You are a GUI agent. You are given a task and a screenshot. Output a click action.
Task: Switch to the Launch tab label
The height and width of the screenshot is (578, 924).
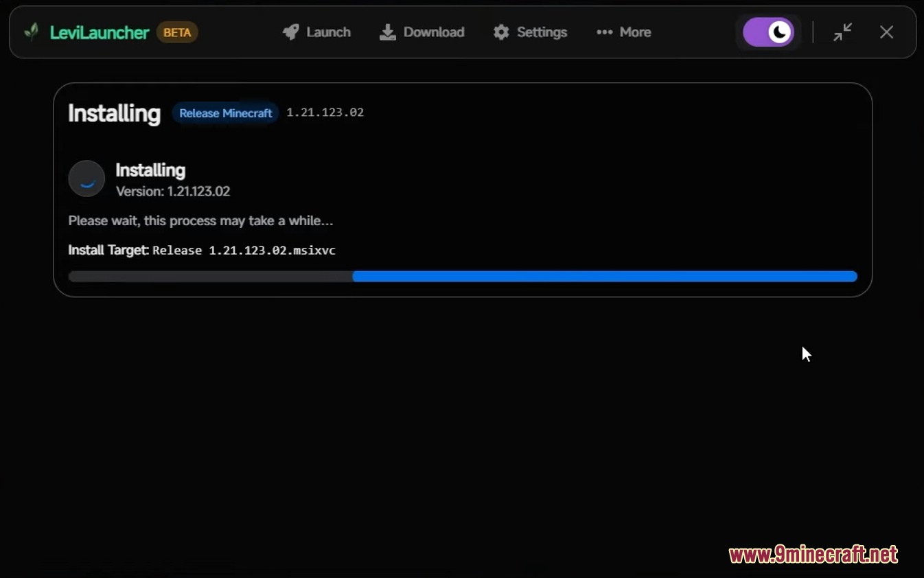[328, 32]
